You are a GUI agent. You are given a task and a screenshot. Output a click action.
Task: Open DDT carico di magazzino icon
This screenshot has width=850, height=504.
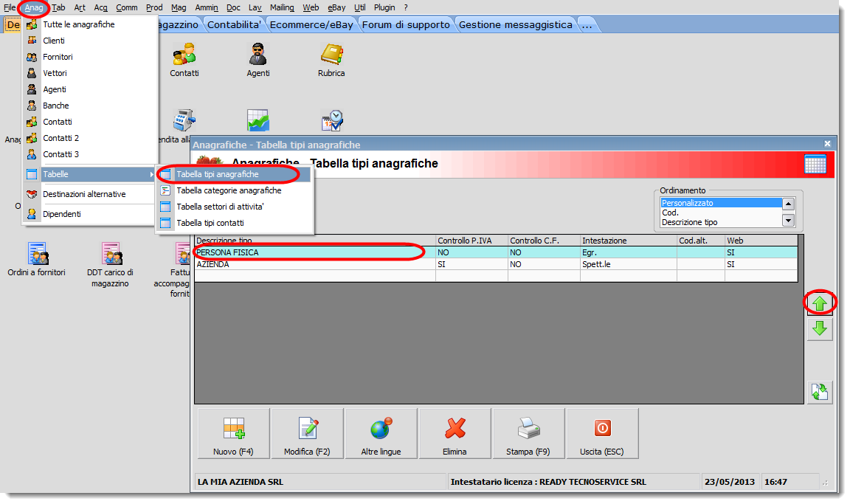[110, 264]
